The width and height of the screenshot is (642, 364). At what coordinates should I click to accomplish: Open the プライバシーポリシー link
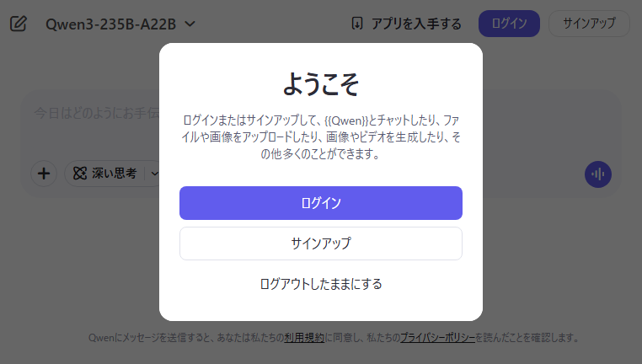coord(437,338)
